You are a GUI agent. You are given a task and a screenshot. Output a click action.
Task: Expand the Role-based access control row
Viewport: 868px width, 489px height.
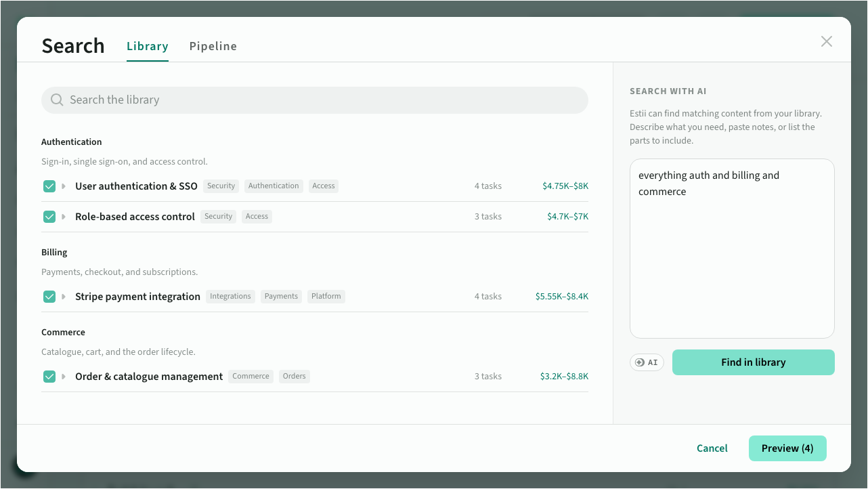tap(64, 217)
